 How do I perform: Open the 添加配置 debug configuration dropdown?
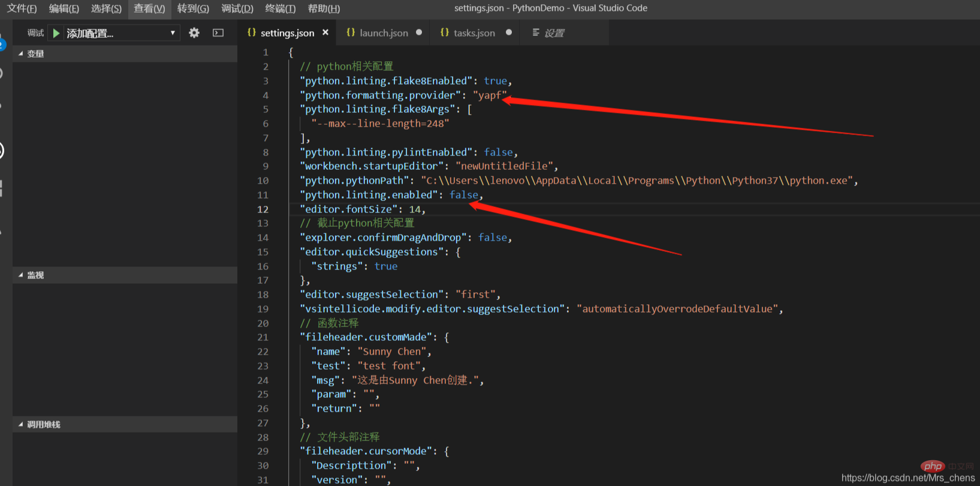click(120, 33)
